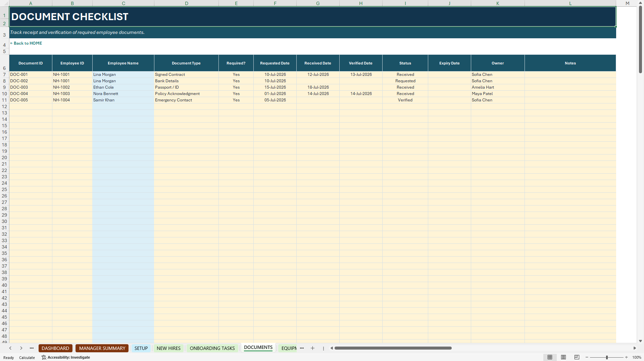
Task: Click horizontal scroll left arrow
Action: [x=332, y=348]
